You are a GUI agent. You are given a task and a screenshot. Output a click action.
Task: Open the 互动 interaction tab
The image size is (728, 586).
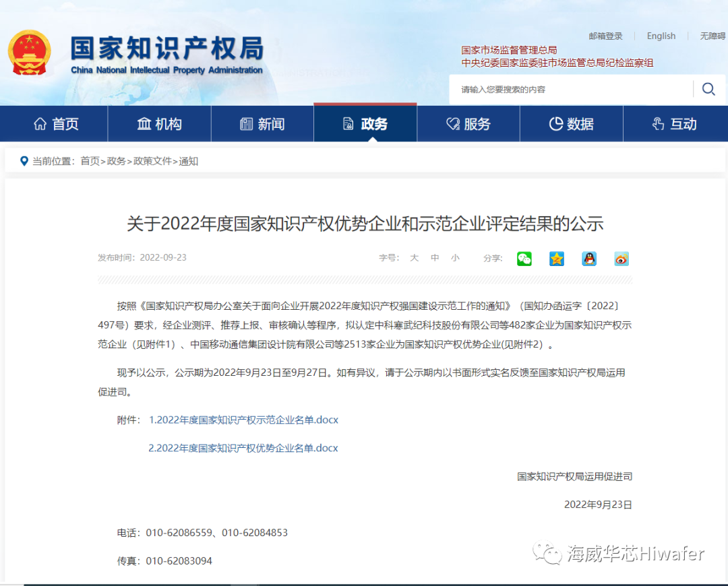674,124
